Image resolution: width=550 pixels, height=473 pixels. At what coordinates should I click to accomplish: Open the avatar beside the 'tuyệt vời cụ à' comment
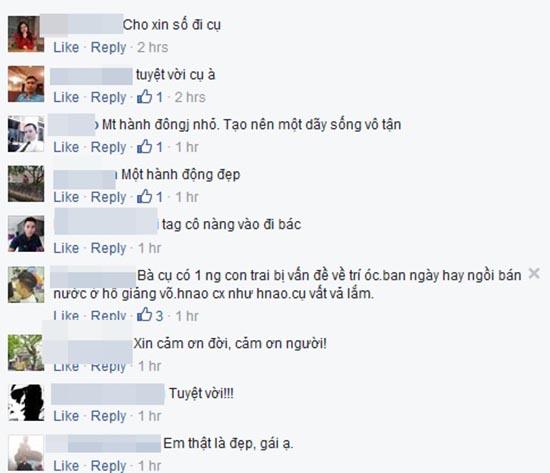click(26, 84)
